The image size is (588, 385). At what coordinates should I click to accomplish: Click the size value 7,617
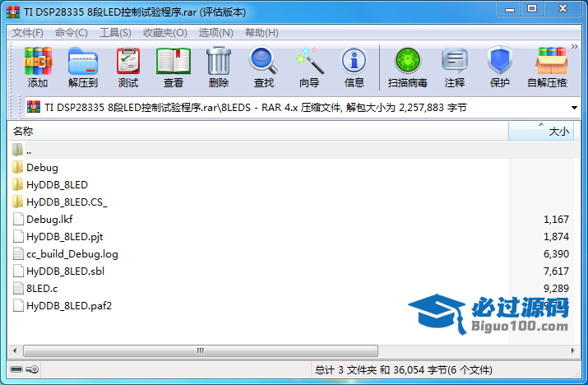click(x=556, y=271)
